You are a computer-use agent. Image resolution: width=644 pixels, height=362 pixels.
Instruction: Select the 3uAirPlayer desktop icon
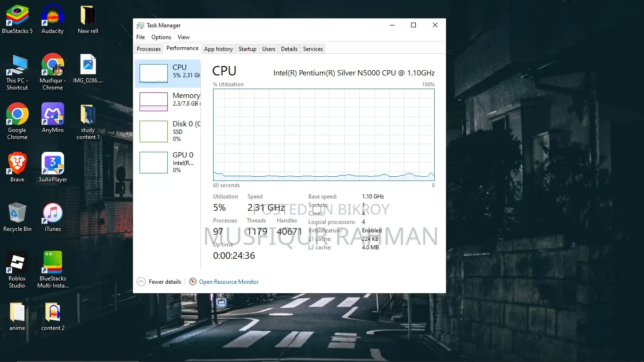point(53,168)
